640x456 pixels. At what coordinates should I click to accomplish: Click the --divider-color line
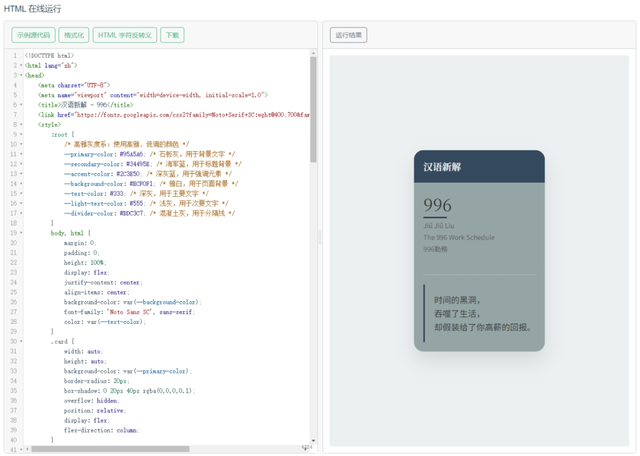point(149,213)
